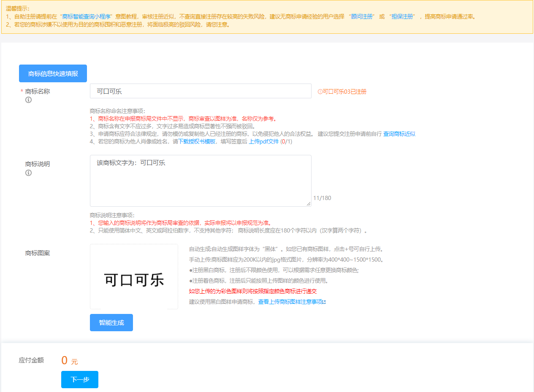Click the 11/180 character counter
The width and height of the screenshot is (534, 392).
tap(322, 198)
